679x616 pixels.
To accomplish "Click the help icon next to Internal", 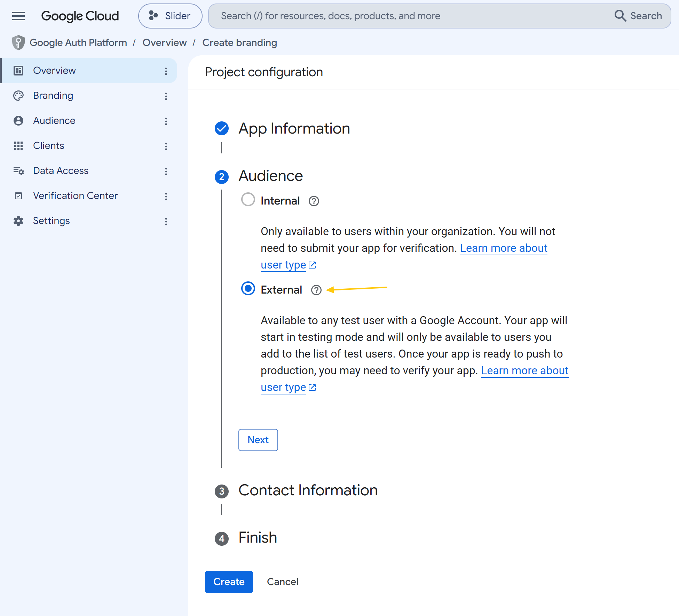I will tap(314, 201).
